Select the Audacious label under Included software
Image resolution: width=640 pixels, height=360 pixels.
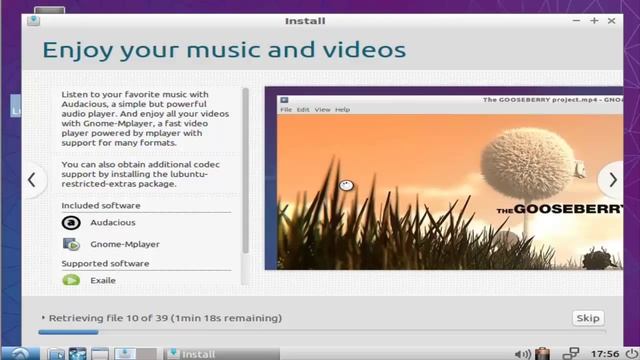click(113, 222)
